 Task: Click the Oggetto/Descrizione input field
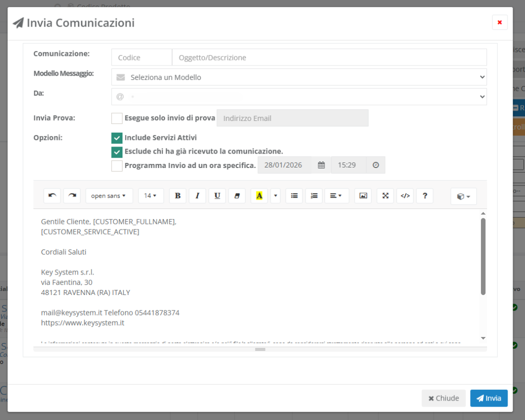click(329, 58)
